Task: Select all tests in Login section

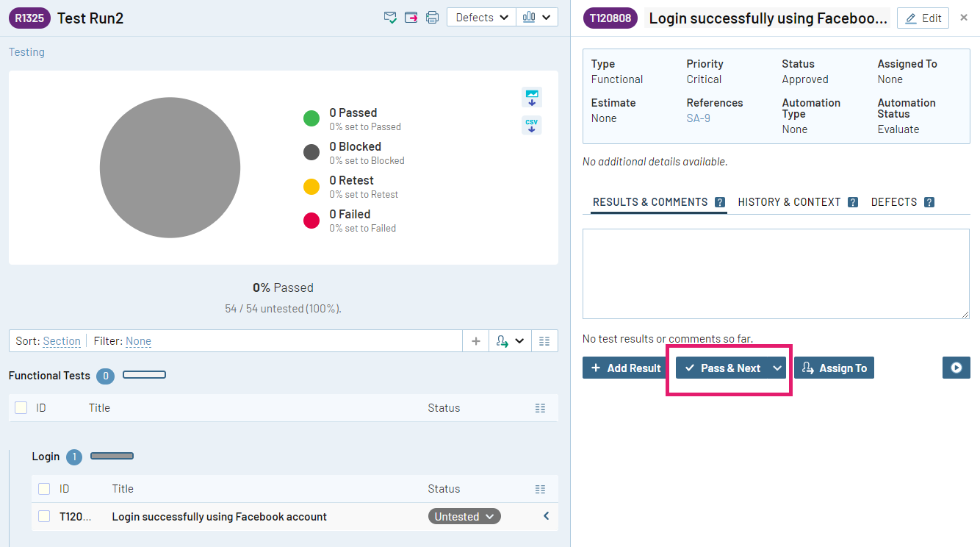Action: click(44, 489)
